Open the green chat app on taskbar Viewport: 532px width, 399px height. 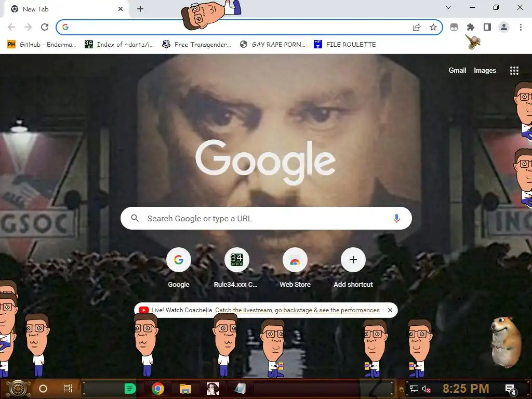130,389
